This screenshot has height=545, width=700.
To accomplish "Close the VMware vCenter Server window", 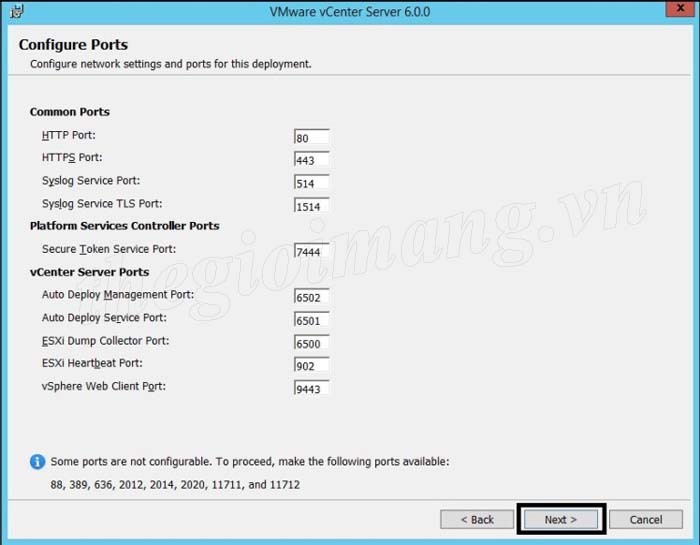I will (x=680, y=8).
